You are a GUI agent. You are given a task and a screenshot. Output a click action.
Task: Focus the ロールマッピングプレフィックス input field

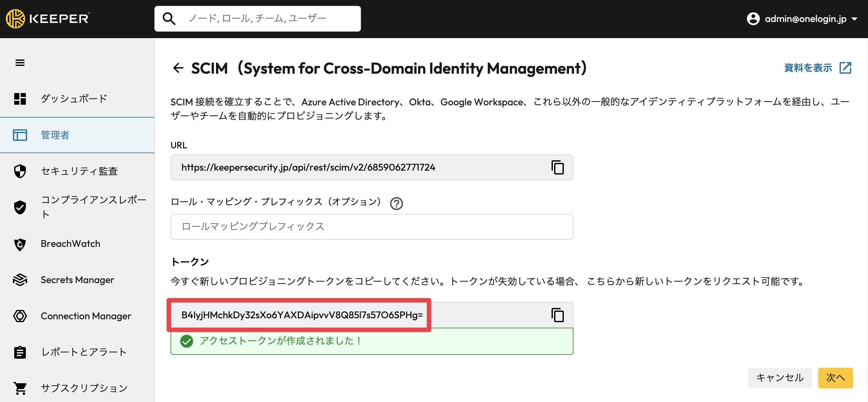[371, 227]
